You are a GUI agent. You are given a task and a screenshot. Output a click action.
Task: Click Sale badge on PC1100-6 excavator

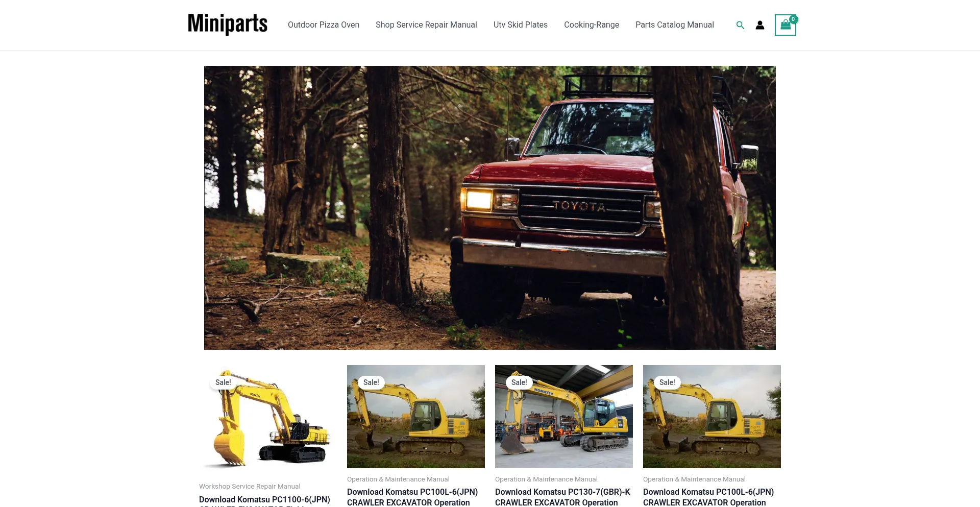223,382
